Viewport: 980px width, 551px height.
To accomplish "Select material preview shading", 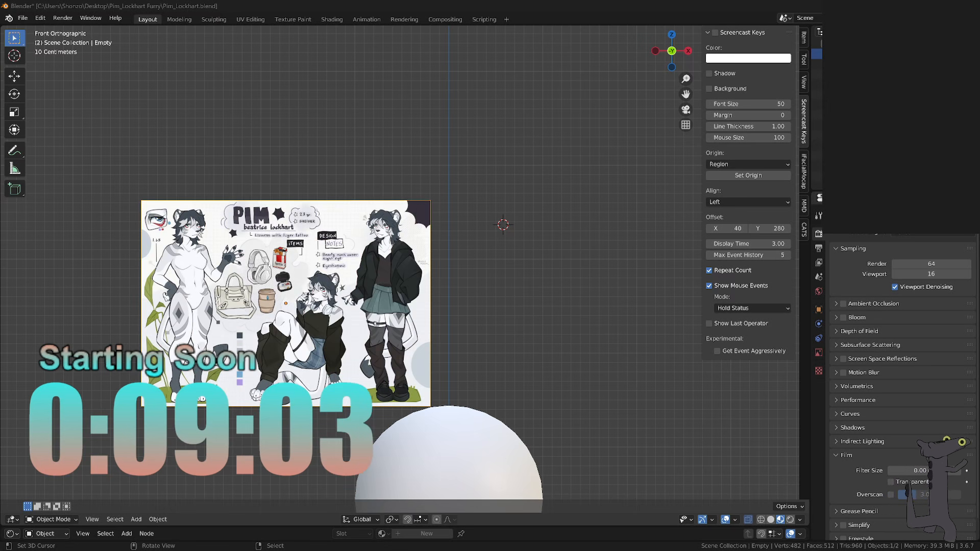I will point(780,519).
